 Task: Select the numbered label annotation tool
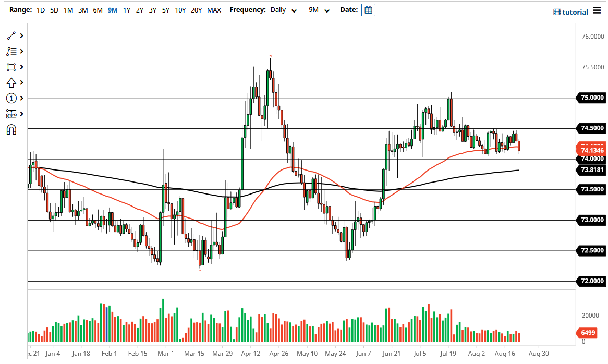[10, 98]
